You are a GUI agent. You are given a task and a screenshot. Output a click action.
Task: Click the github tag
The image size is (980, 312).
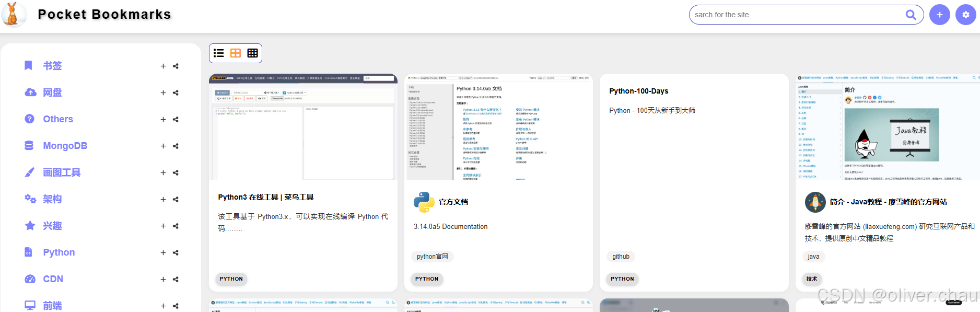(x=621, y=257)
